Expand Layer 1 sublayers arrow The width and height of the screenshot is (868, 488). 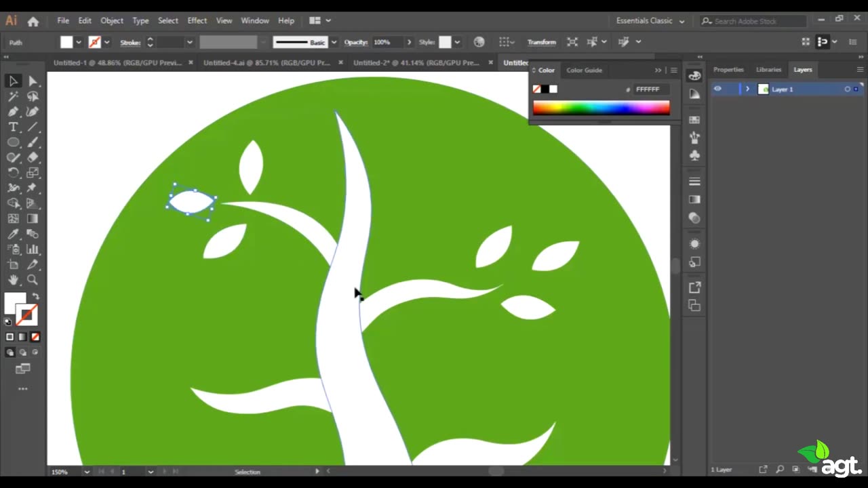pos(747,89)
